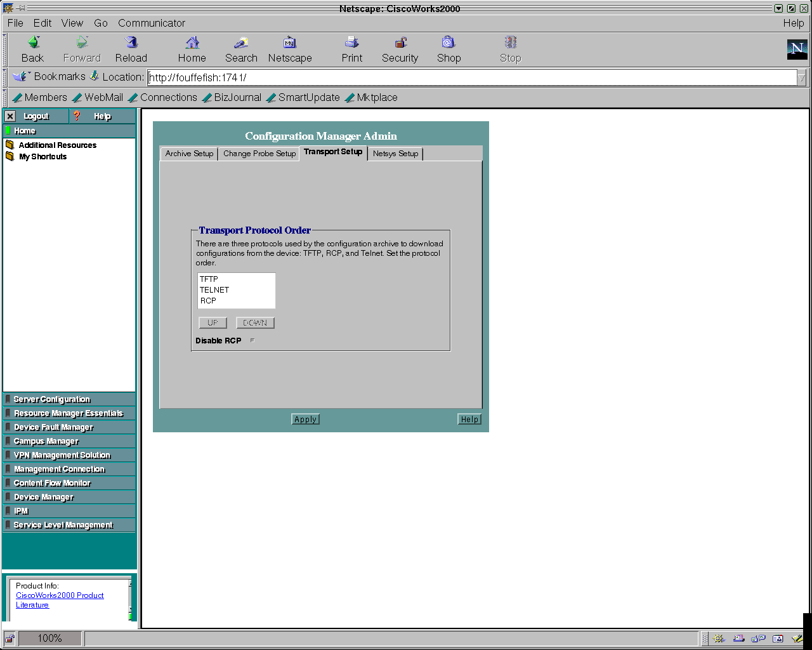Go to the Home page icon
Image resolution: width=812 pixels, height=650 pixels.
coord(192,43)
